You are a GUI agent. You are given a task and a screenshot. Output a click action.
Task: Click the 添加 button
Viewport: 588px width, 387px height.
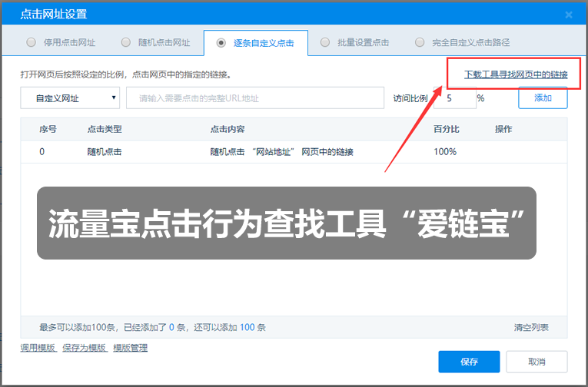click(x=543, y=98)
